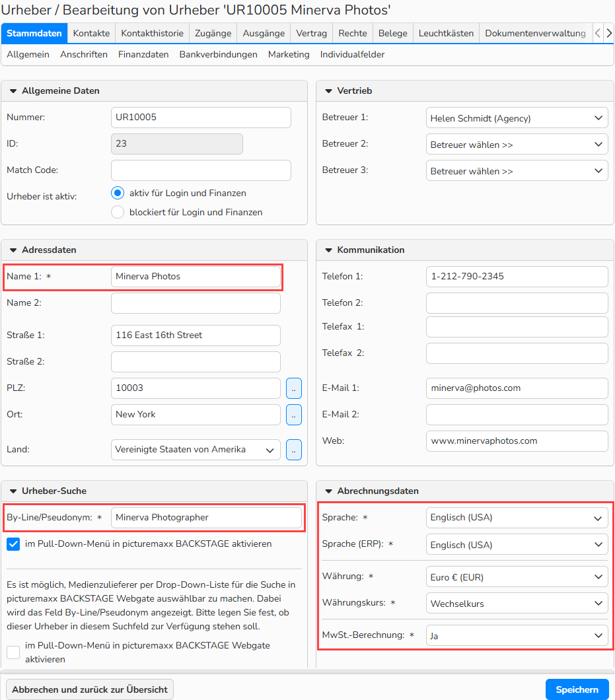The image size is (615, 700).
Task: Open the Betreuer 1 dropdown
Action: [x=517, y=118]
